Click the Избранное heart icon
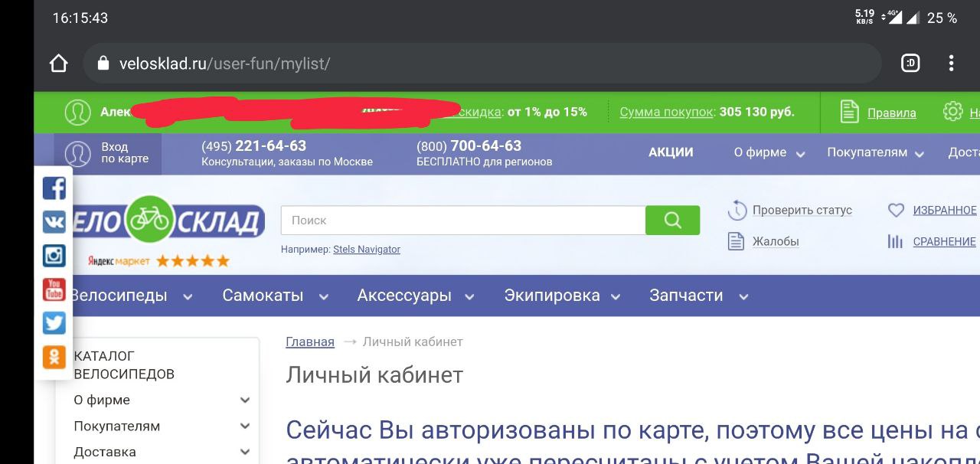Viewport: 980px width, 464px height. click(896, 210)
